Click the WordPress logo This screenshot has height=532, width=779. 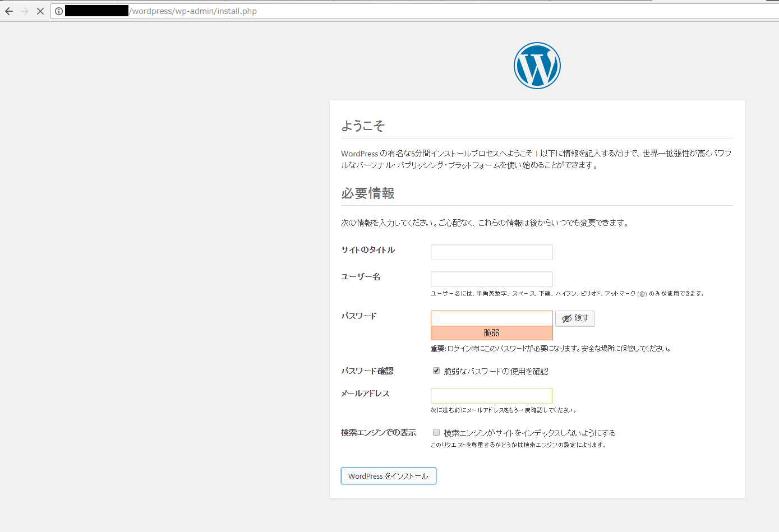(x=537, y=66)
